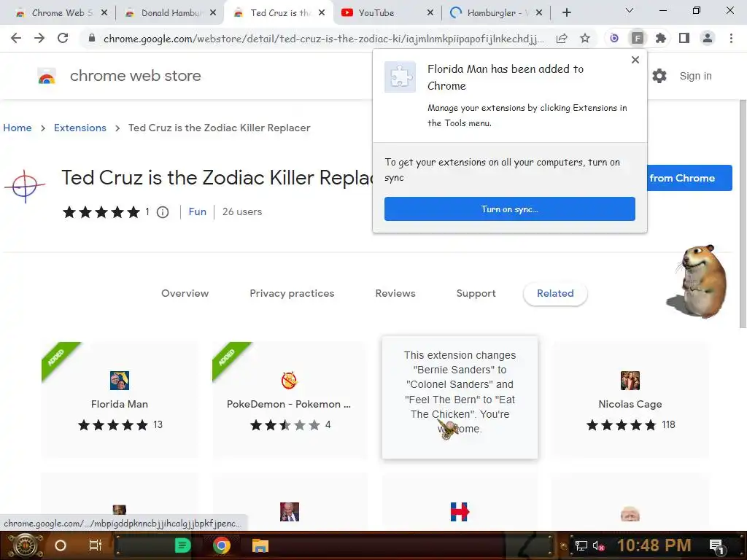Open Task View on the taskbar
747x560 pixels.
pyautogui.click(x=96, y=545)
